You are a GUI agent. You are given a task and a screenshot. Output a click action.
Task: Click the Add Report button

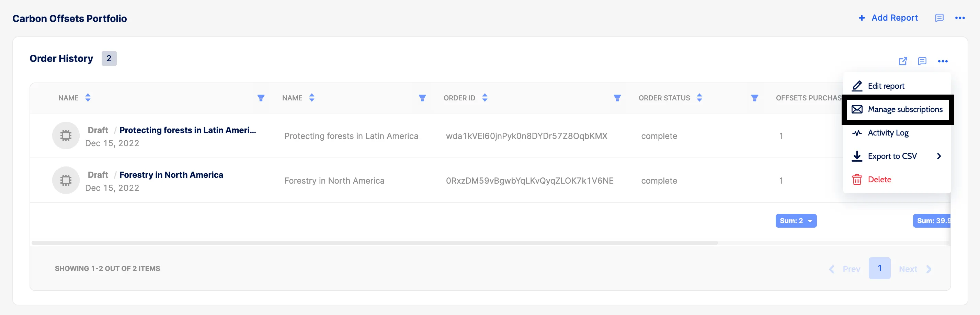point(888,18)
